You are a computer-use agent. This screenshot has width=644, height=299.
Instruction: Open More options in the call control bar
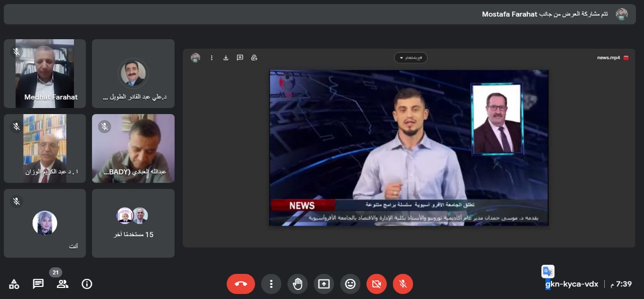click(x=271, y=284)
